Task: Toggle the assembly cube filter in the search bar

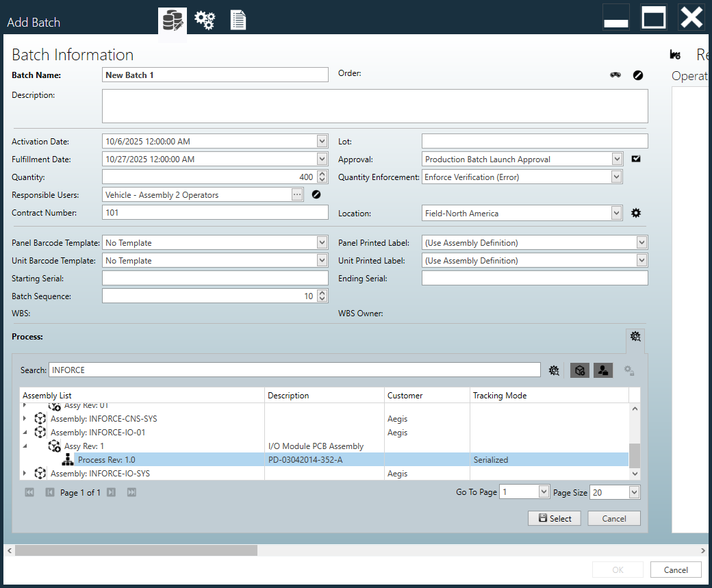Action: (579, 370)
